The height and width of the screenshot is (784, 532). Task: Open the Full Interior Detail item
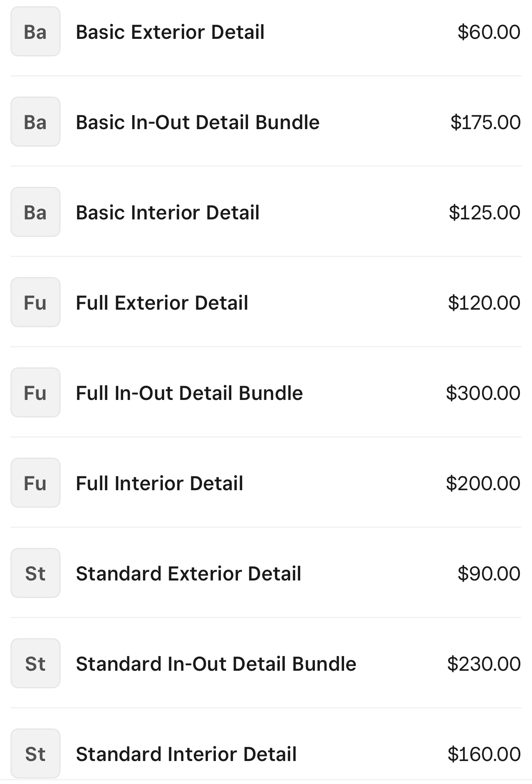pyautogui.click(x=160, y=484)
